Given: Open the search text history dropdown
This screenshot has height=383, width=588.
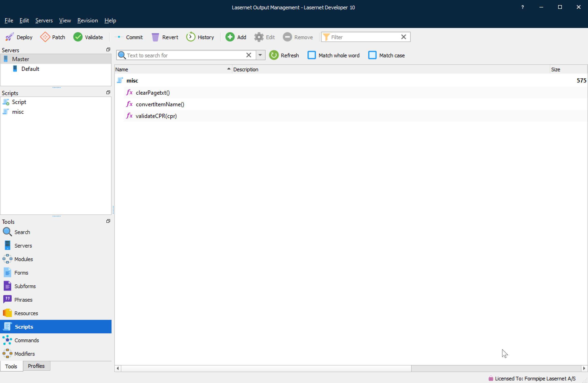Looking at the screenshot, I should [260, 55].
